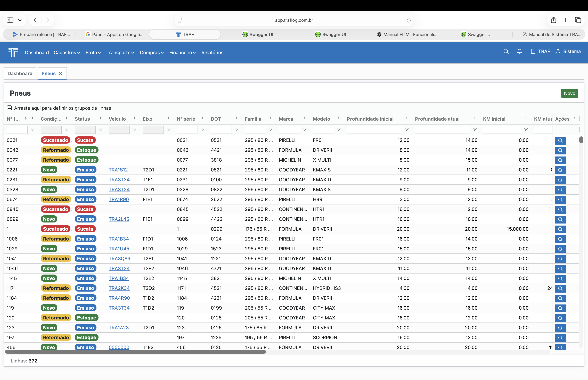Screen dimensions: 588x380
Task: Click the column menu dots on Modelo header
Action: pos(339,119)
